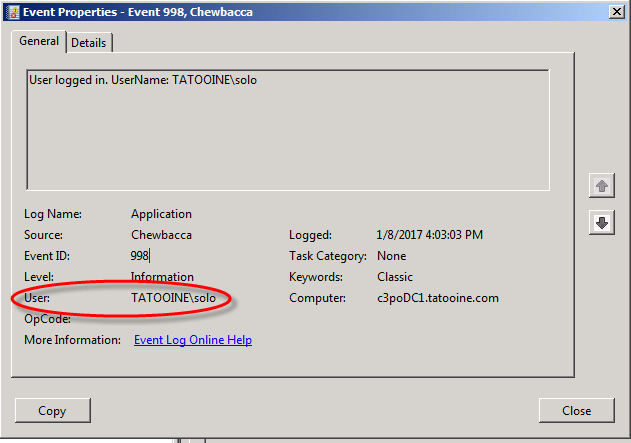Click the Log Name: label

pos(53,214)
